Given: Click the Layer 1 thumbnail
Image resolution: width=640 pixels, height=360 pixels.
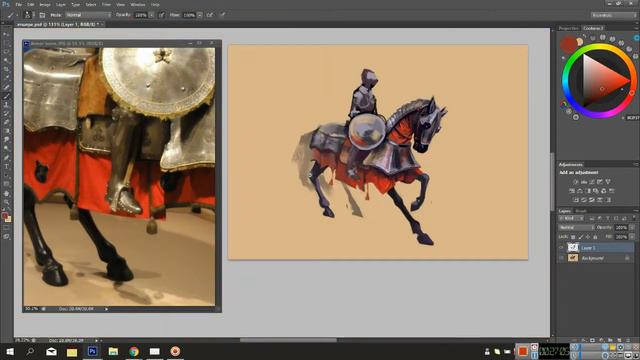Looking at the screenshot, I should click(x=573, y=248).
